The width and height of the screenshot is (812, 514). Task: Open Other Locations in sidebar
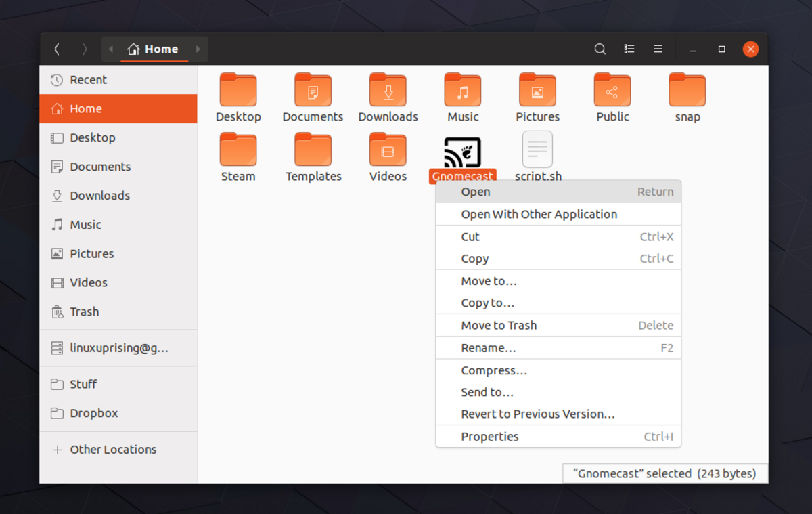click(x=113, y=449)
